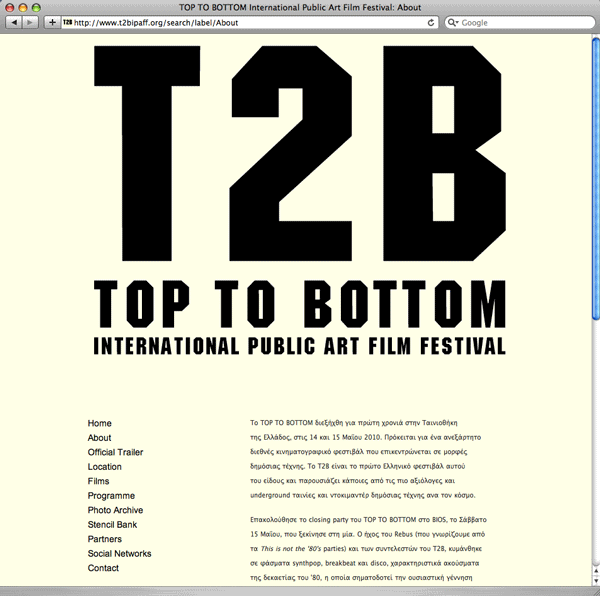600x596 pixels.
Task: Open the Photo Archive link
Action: (115, 510)
